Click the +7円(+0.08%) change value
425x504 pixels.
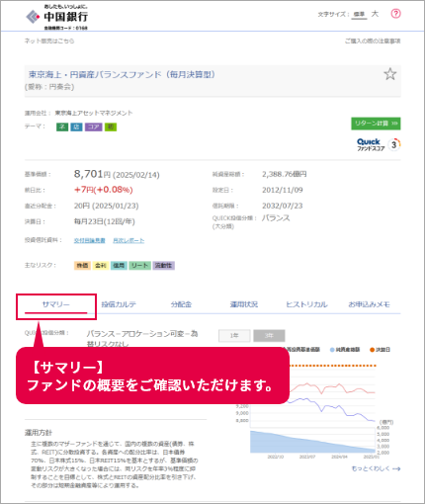104,190
